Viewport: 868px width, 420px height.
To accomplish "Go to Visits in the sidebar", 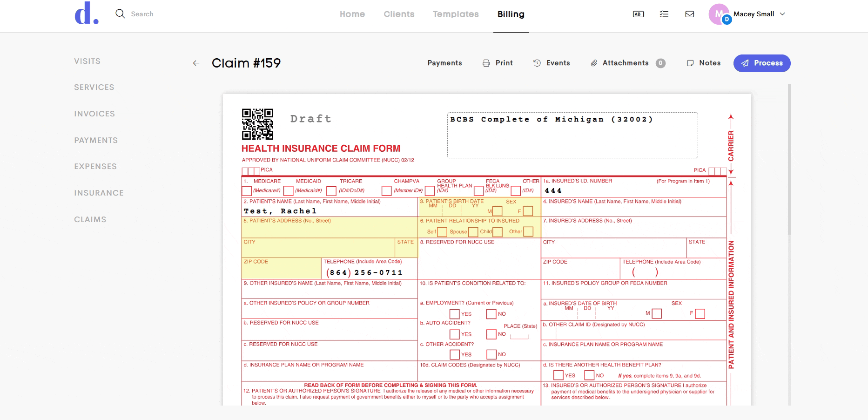I will [x=87, y=61].
